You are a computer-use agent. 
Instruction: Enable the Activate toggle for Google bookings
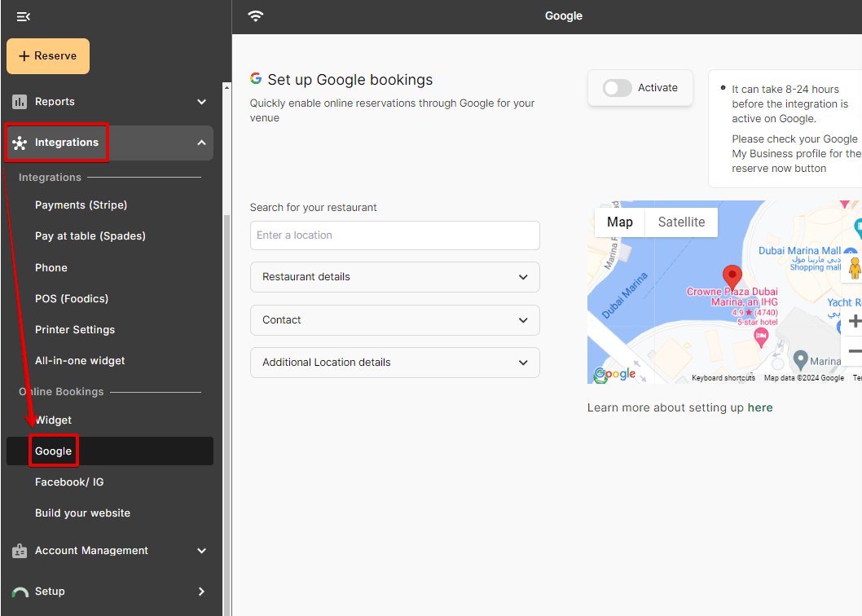tap(617, 87)
